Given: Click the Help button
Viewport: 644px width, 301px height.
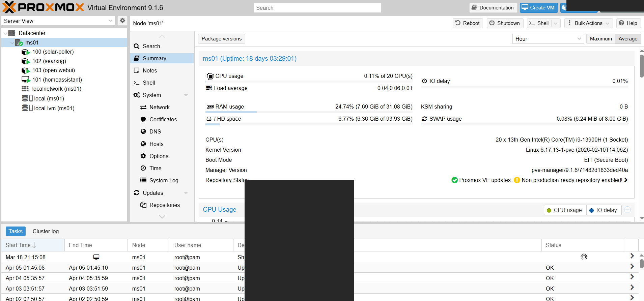Looking at the screenshot, I should pyautogui.click(x=628, y=23).
